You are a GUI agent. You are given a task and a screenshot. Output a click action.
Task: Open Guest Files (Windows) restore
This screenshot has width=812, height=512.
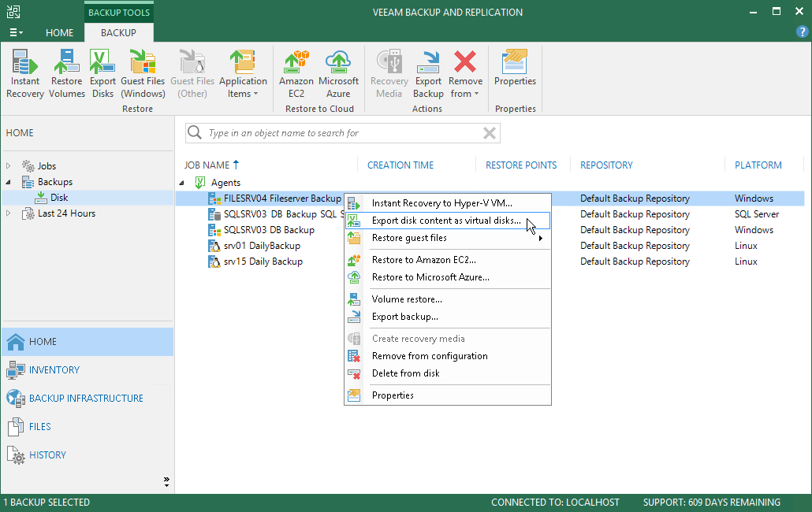click(143, 73)
